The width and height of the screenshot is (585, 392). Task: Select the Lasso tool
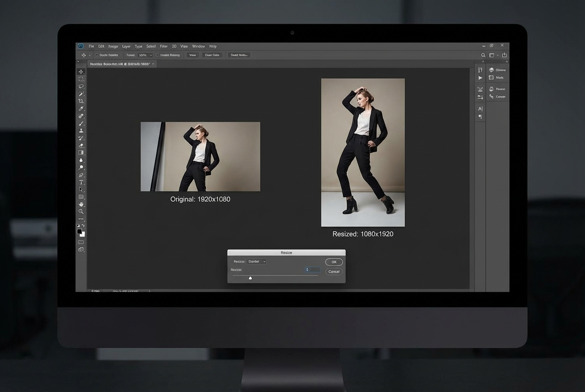(81, 86)
